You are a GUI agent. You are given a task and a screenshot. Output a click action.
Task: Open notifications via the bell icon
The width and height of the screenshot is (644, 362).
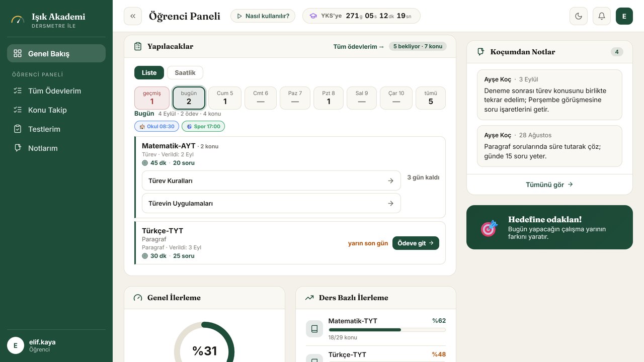click(602, 16)
